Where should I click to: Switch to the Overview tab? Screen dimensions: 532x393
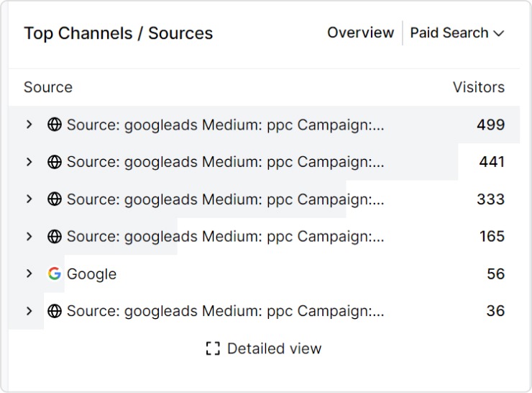tap(360, 33)
